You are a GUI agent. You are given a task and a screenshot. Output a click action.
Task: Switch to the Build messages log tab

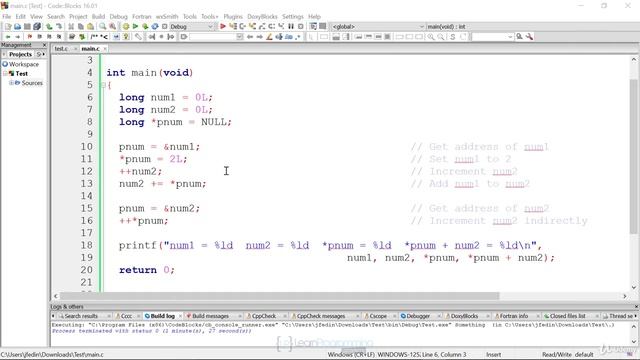(x=210, y=316)
